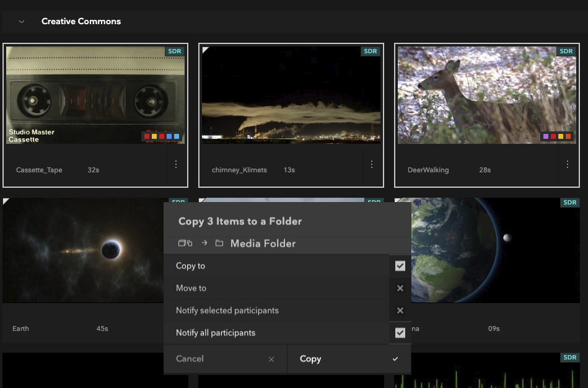Open the three-dot menu for DeerWalking
The image size is (588, 388).
pos(568,164)
